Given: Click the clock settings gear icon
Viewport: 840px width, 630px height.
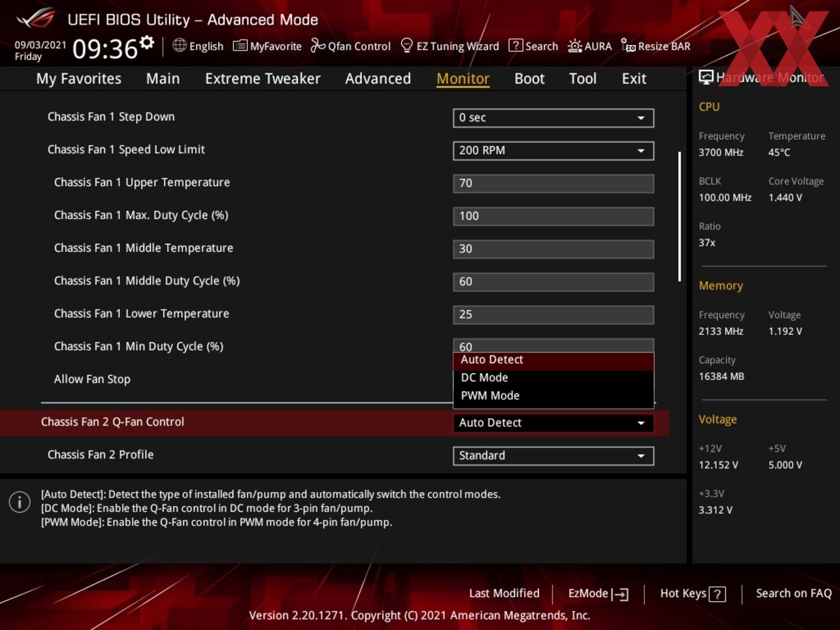Looking at the screenshot, I should 146,42.
